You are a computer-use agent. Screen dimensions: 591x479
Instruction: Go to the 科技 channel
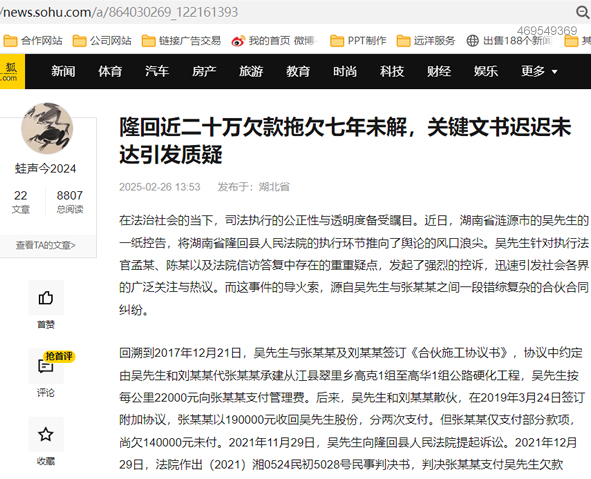pyautogui.click(x=392, y=71)
